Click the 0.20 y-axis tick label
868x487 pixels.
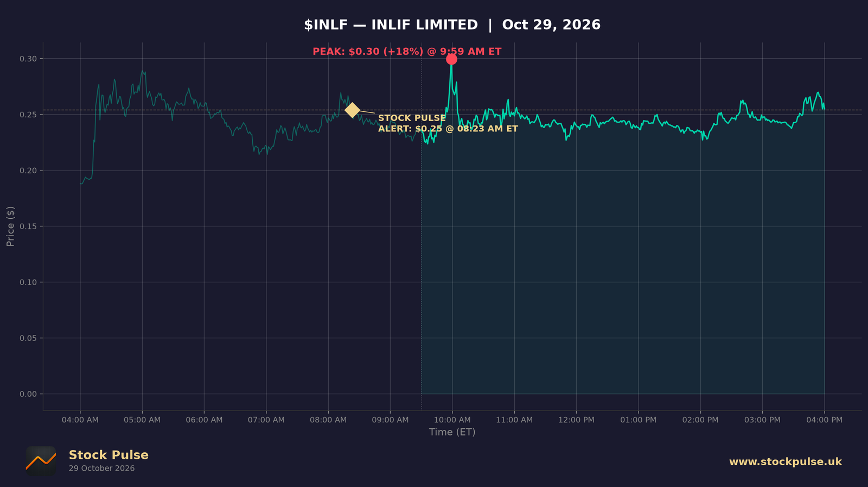click(28, 170)
